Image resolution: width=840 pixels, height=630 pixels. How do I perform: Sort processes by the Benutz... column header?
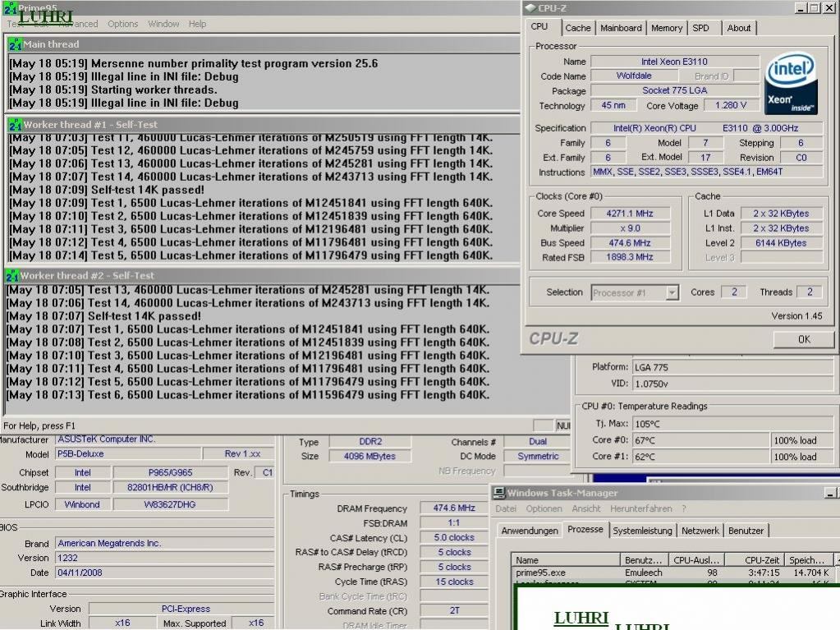[x=644, y=560]
